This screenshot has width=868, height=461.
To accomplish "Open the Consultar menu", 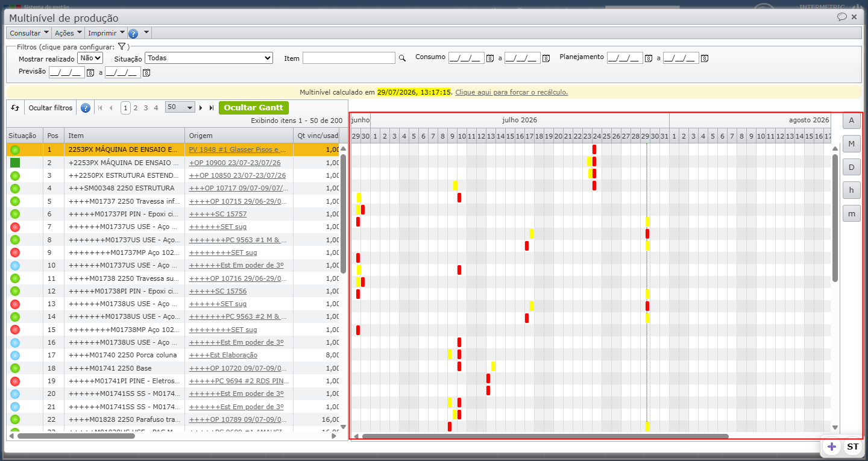I will pyautogui.click(x=29, y=33).
